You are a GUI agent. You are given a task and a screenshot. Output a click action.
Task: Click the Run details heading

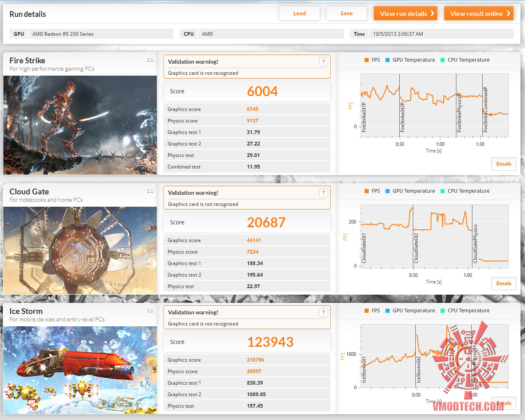28,14
